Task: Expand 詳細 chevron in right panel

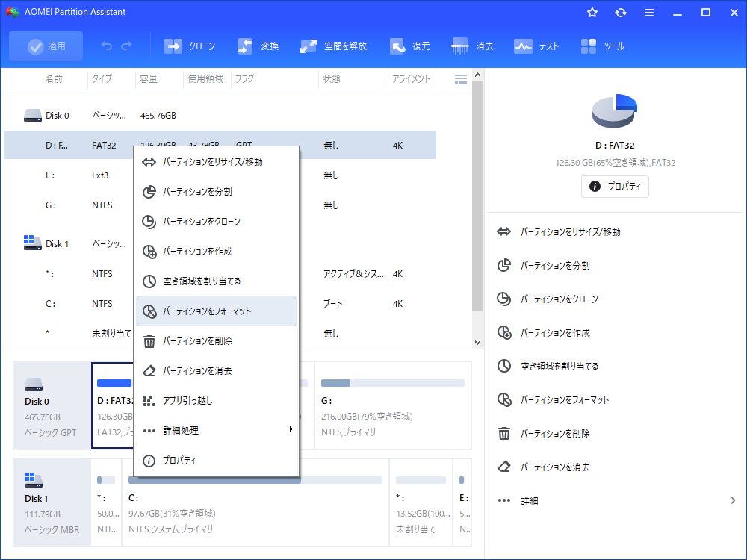Action: coord(733,500)
